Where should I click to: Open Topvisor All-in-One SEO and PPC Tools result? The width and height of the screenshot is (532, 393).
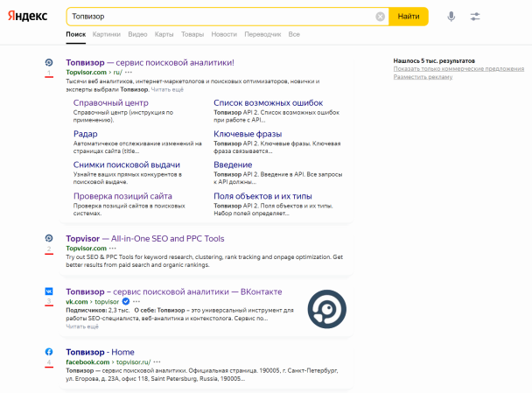point(145,238)
